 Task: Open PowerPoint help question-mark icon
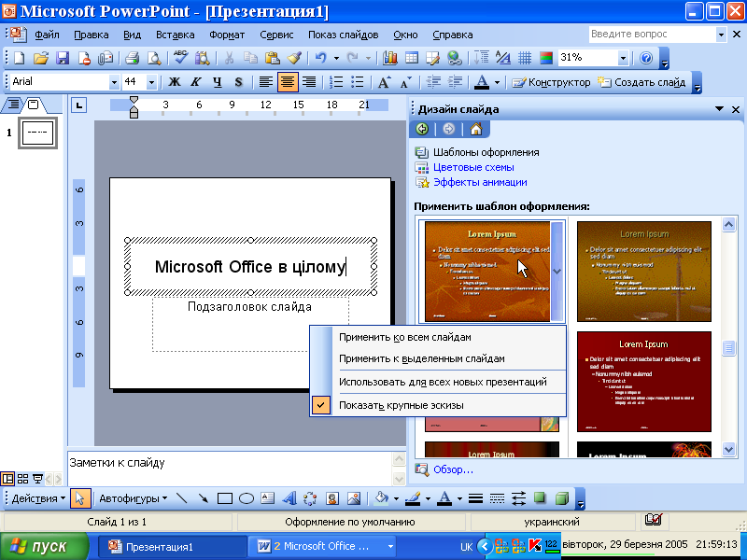646,58
